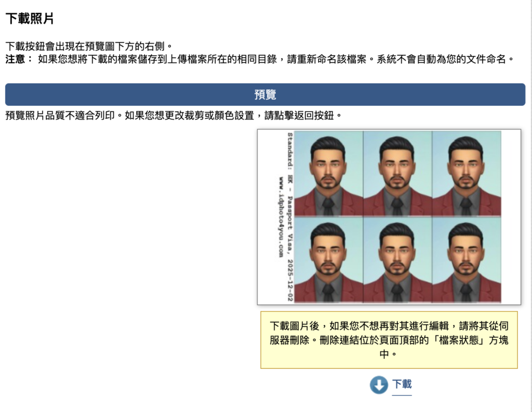Click the blue 預覽 header bar

265,95
